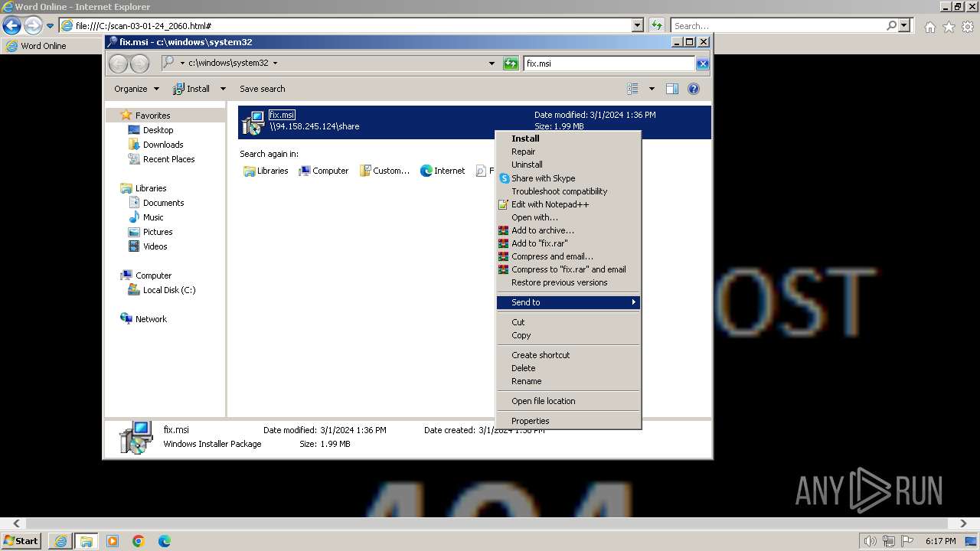
Task: Click Save search in Explorer toolbar
Action: pyautogui.click(x=262, y=89)
